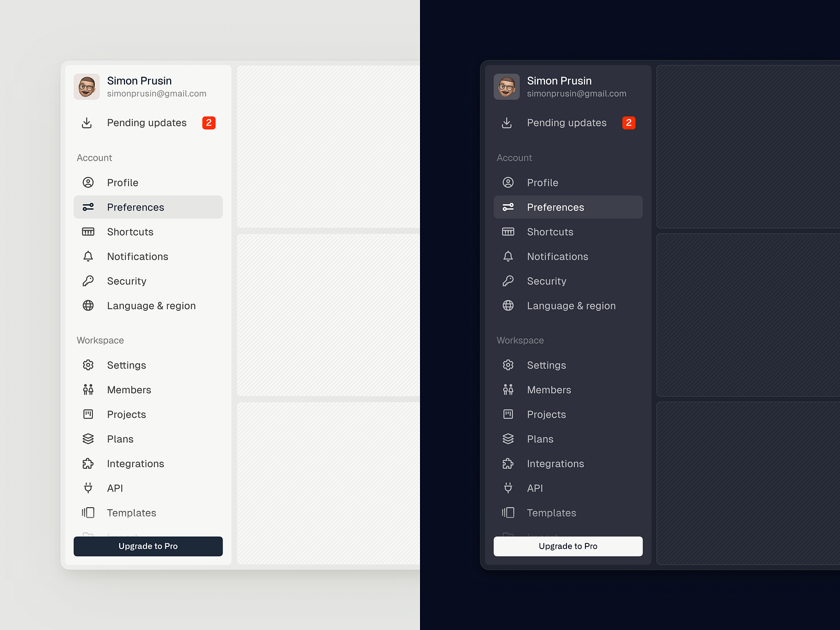The width and height of the screenshot is (840, 630).
Task: Click the red pending updates badge
Action: click(x=209, y=123)
